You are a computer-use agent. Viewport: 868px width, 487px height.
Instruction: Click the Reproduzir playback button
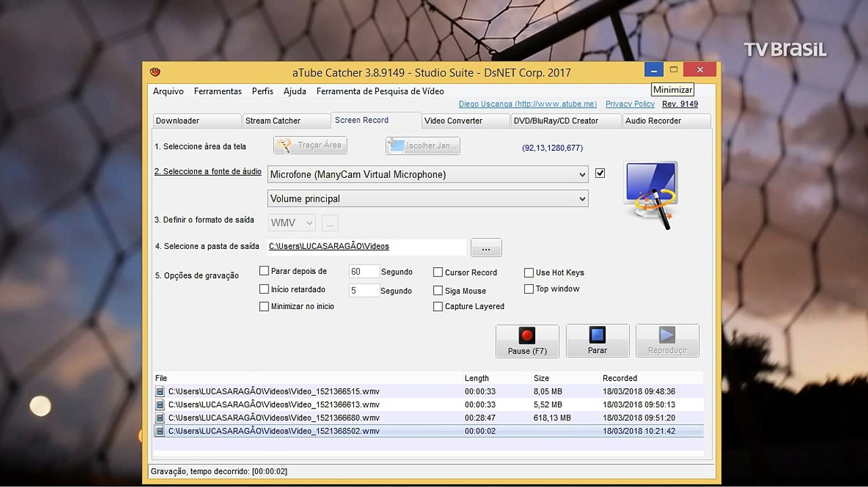tap(667, 341)
